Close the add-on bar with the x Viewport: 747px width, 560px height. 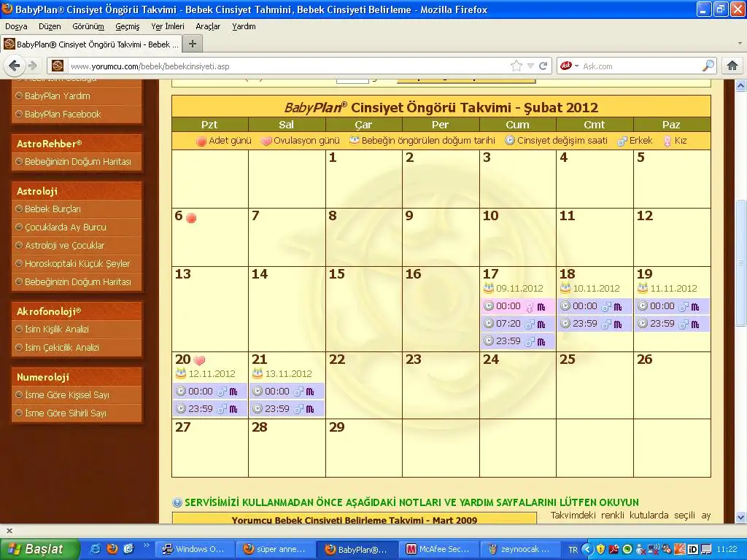[9, 531]
